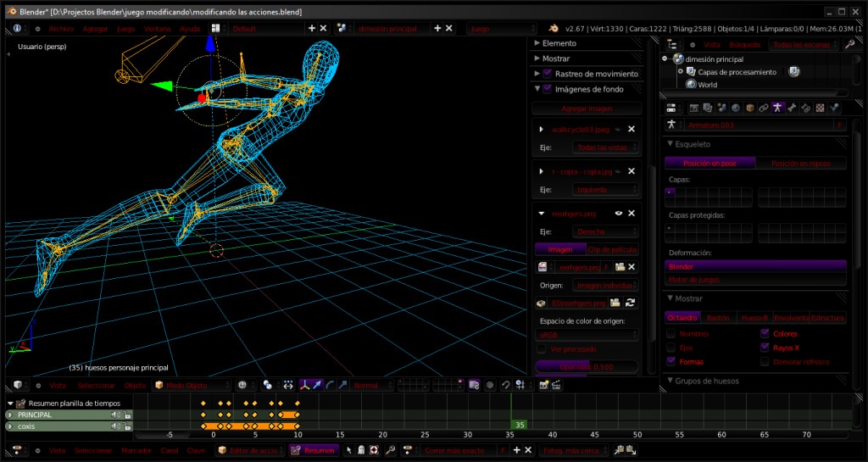868x462 pixels.
Task: Click the outliner search magnifier icon
Action: tap(849, 45)
